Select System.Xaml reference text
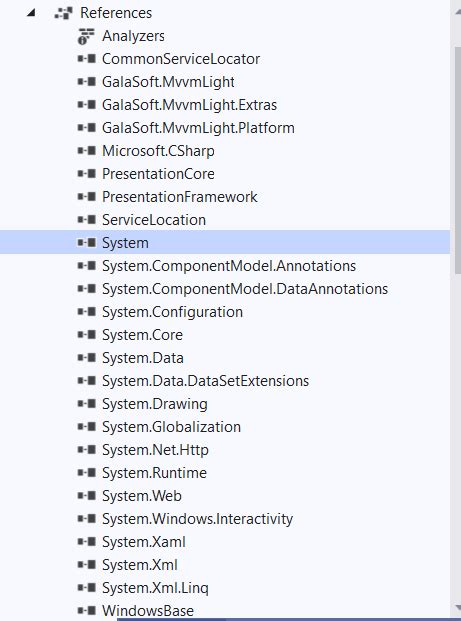The width and height of the screenshot is (461, 621). [144, 541]
